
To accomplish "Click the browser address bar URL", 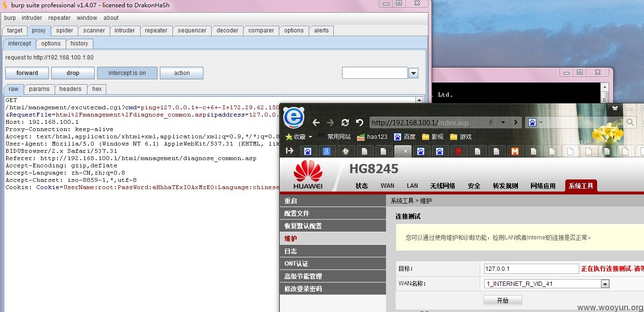I will (x=419, y=122).
